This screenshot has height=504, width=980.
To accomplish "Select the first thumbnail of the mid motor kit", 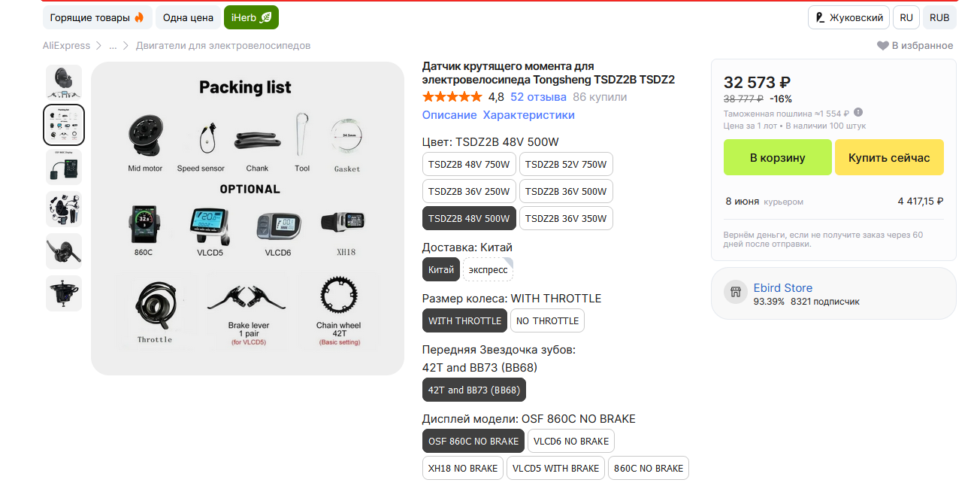I will click(x=64, y=83).
